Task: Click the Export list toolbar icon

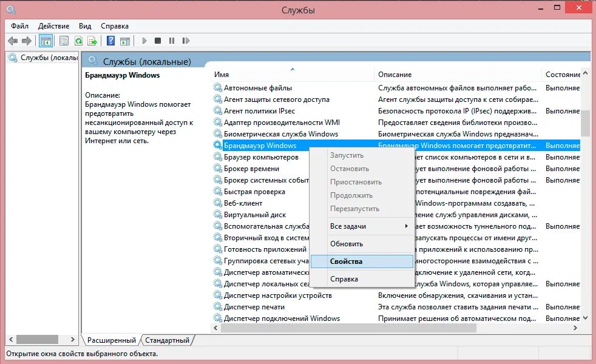Action: (x=92, y=41)
